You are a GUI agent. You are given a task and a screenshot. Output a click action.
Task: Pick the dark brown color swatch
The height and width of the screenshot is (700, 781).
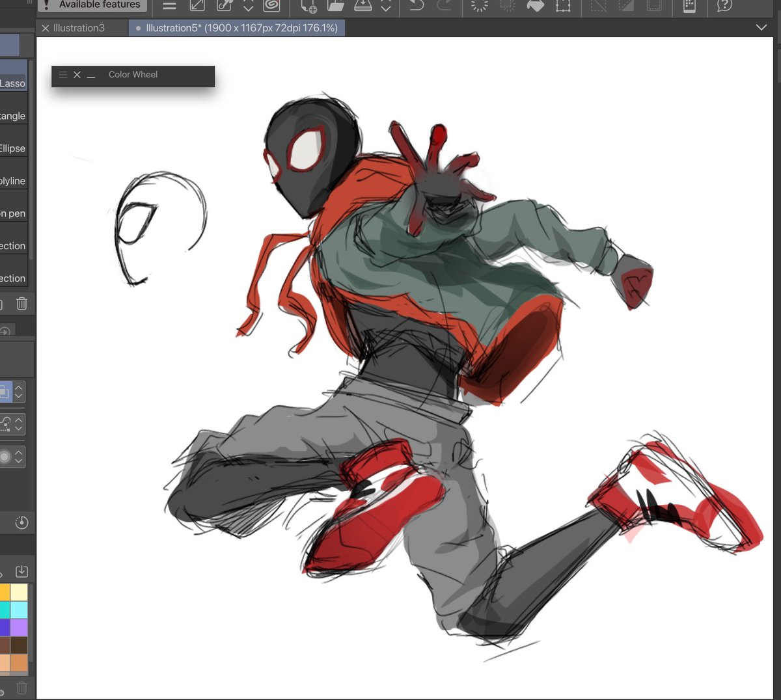pyautogui.click(x=19, y=645)
